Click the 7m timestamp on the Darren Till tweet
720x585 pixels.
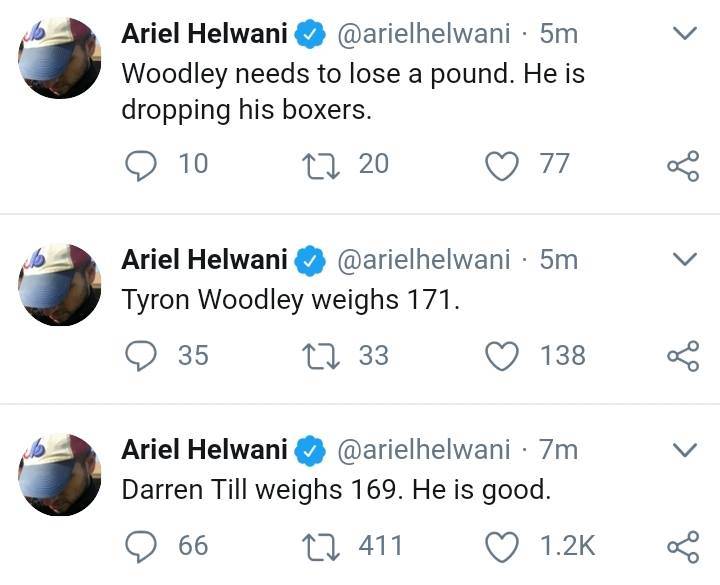(x=558, y=450)
